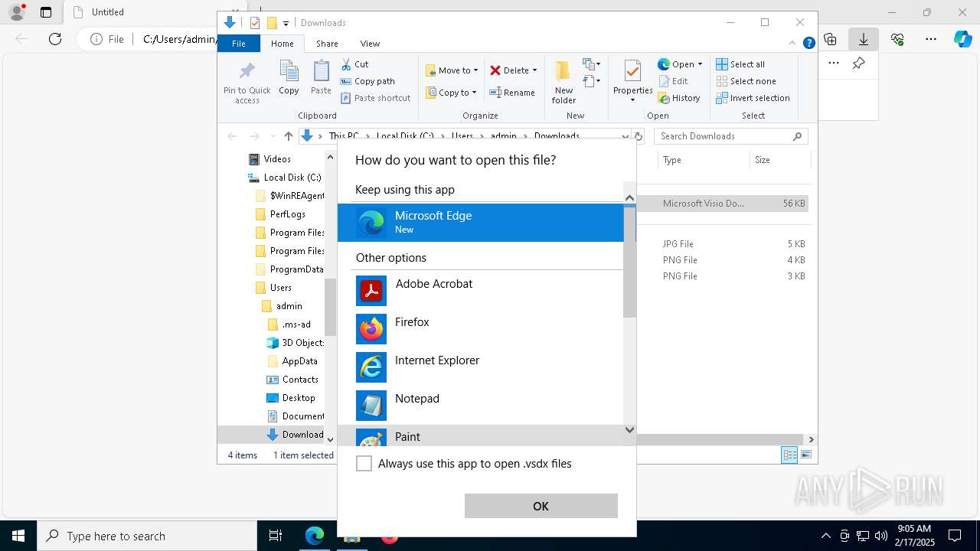Open the Copy to dropdown
The image size is (980, 551).
pyautogui.click(x=451, y=93)
